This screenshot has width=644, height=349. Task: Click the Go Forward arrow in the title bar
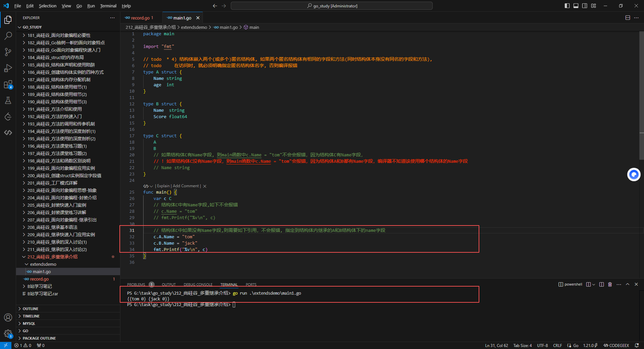pyautogui.click(x=224, y=6)
